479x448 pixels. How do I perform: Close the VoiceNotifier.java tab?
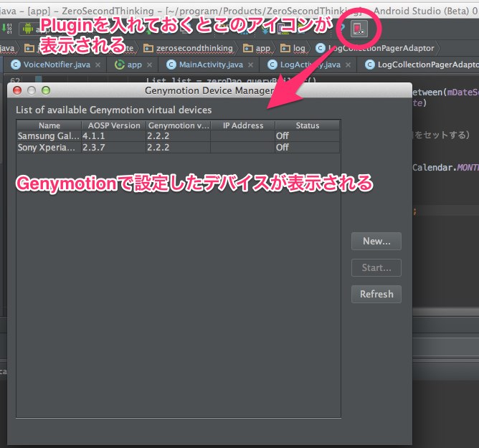pyautogui.click(x=98, y=65)
